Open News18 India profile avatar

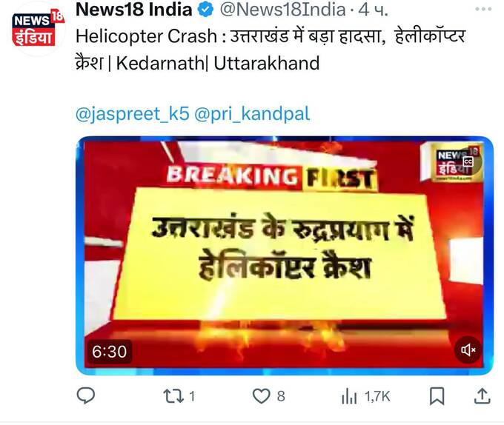[x=37, y=29]
